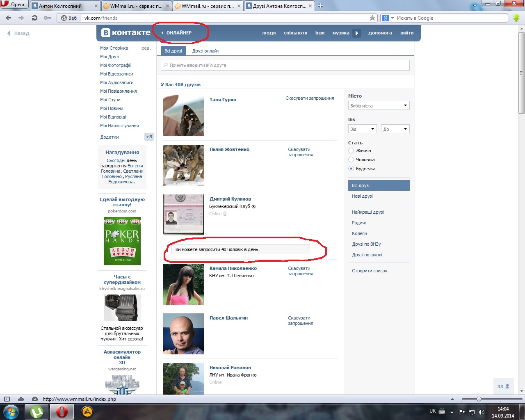Open the Action Center flag icon
The image size is (525, 420).
pos(462,412)
